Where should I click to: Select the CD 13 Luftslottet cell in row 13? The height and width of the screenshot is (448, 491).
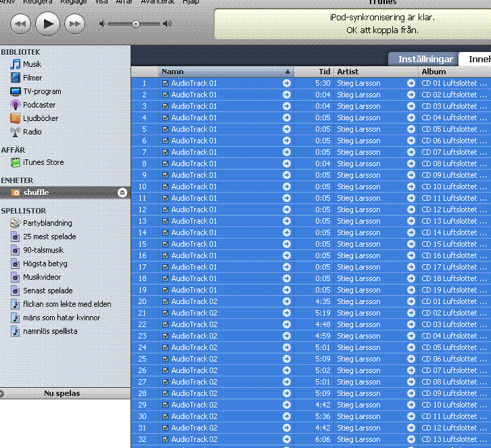tap(454, 221)
